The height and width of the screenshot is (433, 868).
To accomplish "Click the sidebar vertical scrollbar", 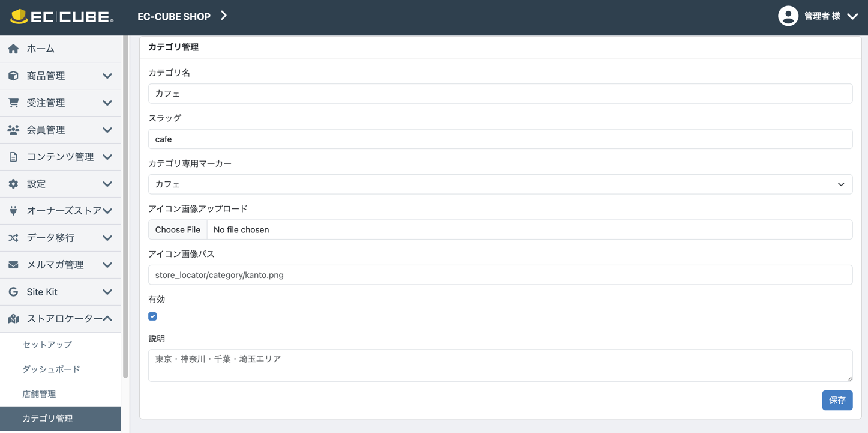I will tap(125, 207).
